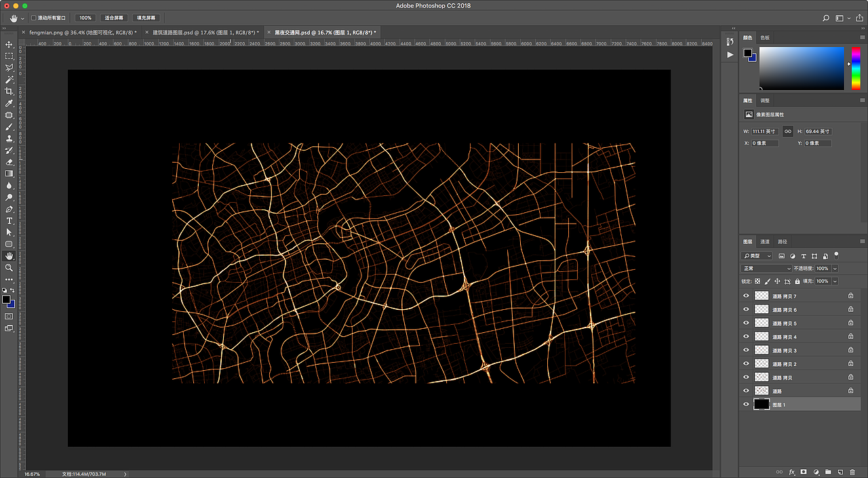Switch to the 路径 paths tab
Viewport: 868px width, 478px height.
tap(783, 241)
